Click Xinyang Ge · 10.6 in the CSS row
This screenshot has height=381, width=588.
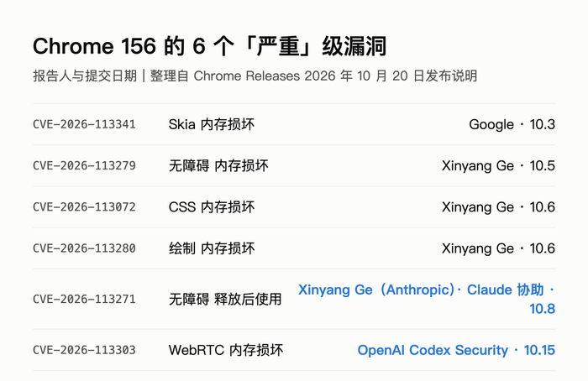498,206
